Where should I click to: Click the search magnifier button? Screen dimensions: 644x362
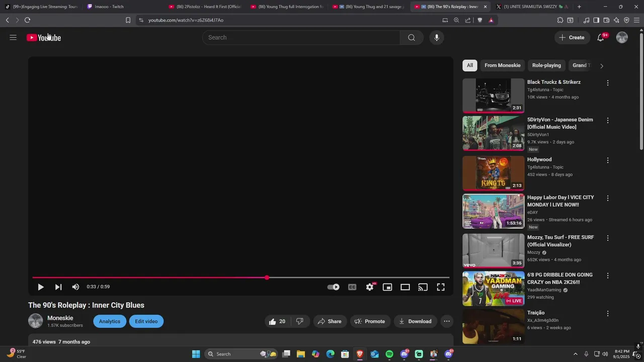tap(412, 38)
